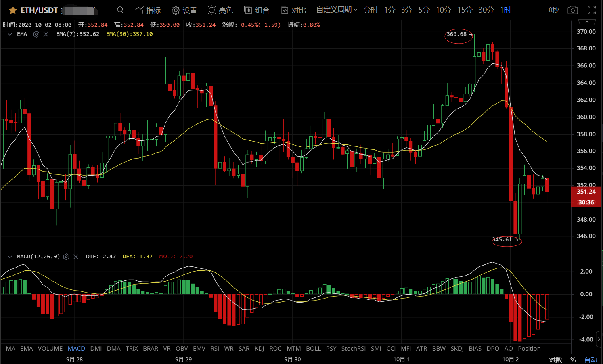Image resolution: width=603 pixels, height=364 pixels.
Task: Remove the EMA indicator with X
Action: coord(46,34)
